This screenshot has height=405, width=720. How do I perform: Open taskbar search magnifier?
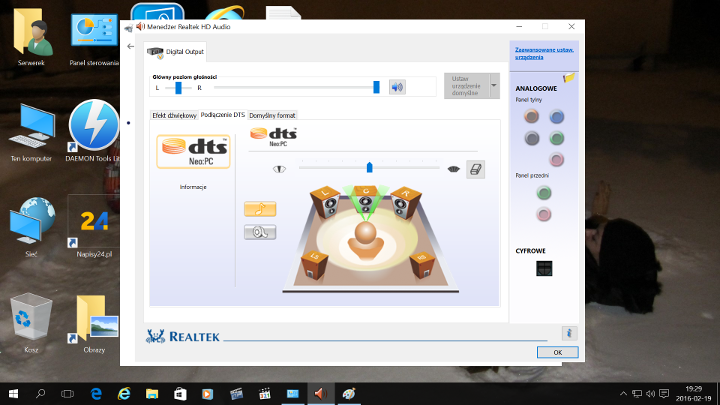coord(40,394)
